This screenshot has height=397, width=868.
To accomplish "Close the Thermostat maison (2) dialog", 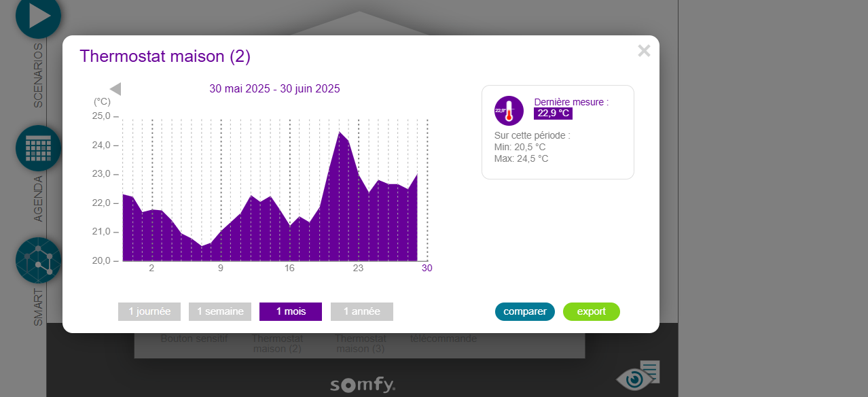I will click(x=644, y=51).
